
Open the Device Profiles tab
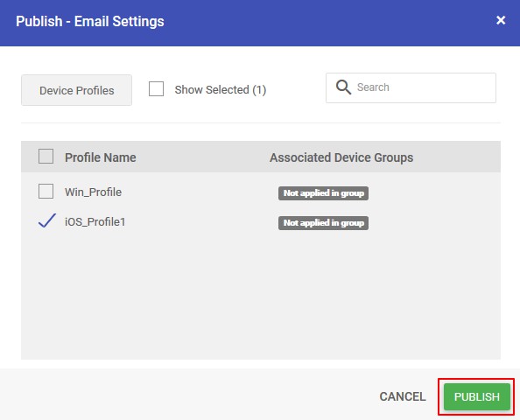[77, 90]
